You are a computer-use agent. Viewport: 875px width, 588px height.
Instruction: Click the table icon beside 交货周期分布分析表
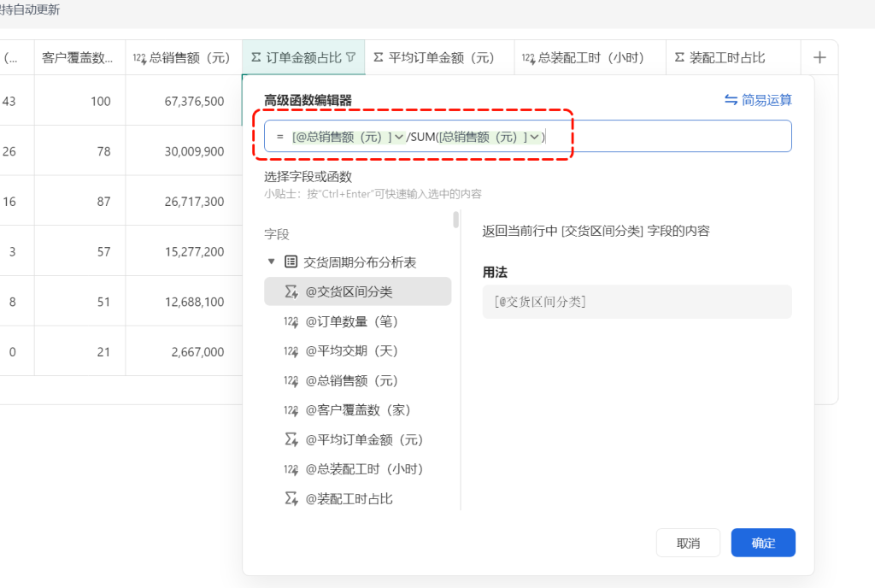coord(291,262)
